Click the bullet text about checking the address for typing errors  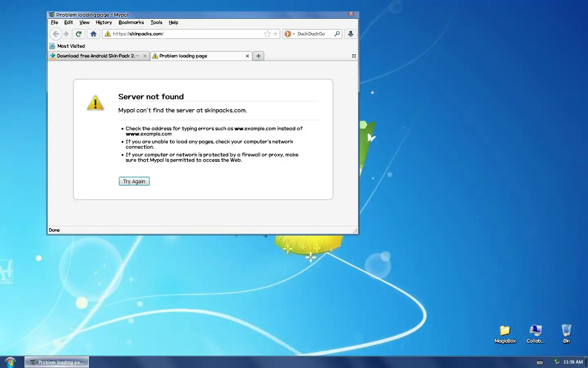(214, 131)
